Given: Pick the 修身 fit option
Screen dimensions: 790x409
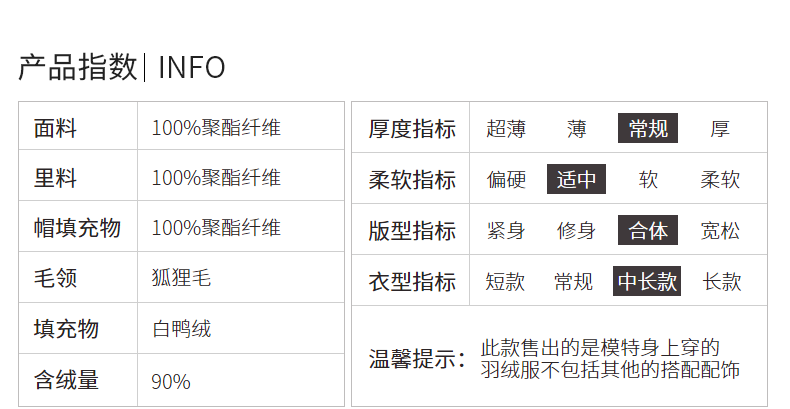Looking at the screenshot, I should pyautogui.click(x=577, y=231).
